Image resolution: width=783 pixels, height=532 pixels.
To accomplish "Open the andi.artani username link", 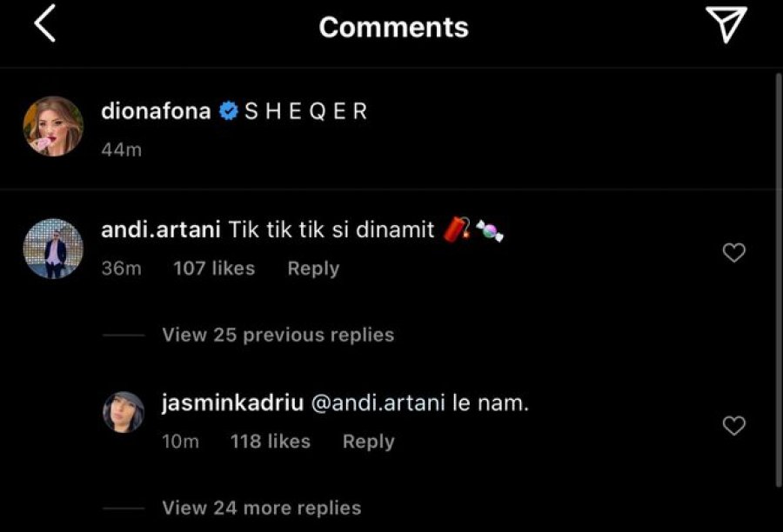I will coord(161,230).
